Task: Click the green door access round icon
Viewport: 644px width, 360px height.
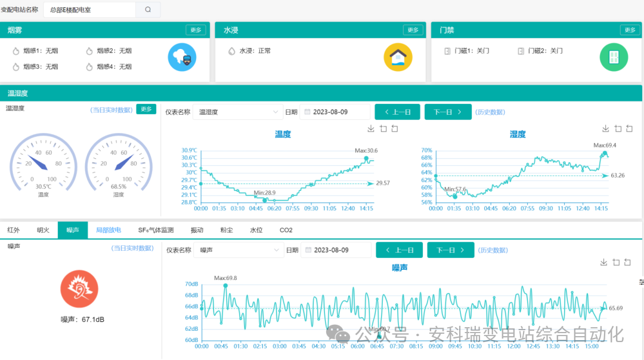Action: pyautogui.click(x=614, y=57)
